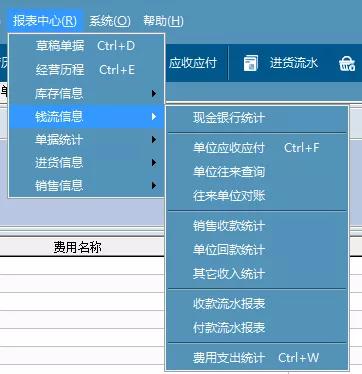
Task: Open the 帮助(H) menu
Action: pos(163,21)
